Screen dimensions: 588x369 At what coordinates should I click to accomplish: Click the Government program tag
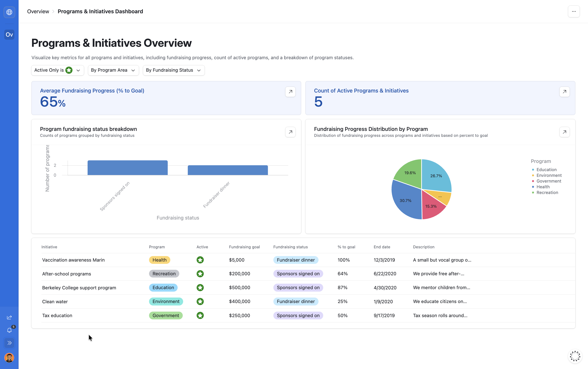coord(166,315)
